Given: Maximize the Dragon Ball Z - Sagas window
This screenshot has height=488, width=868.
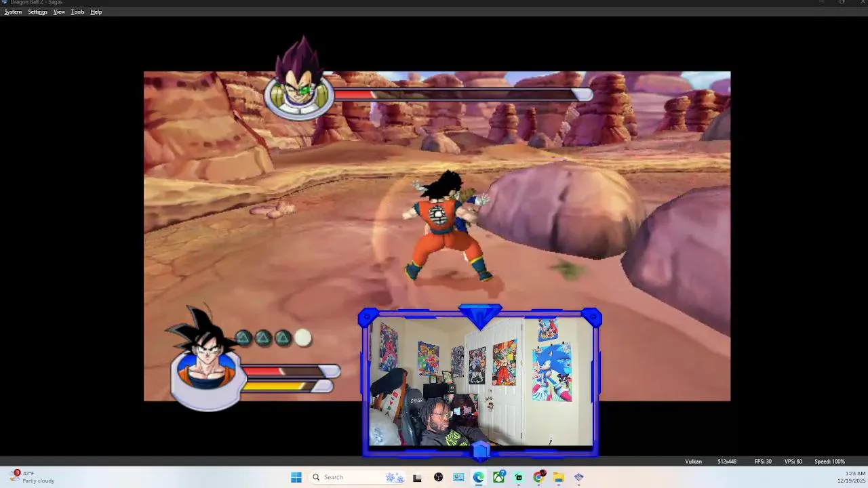Looking at the screenshot, I should tap(842, 3).
